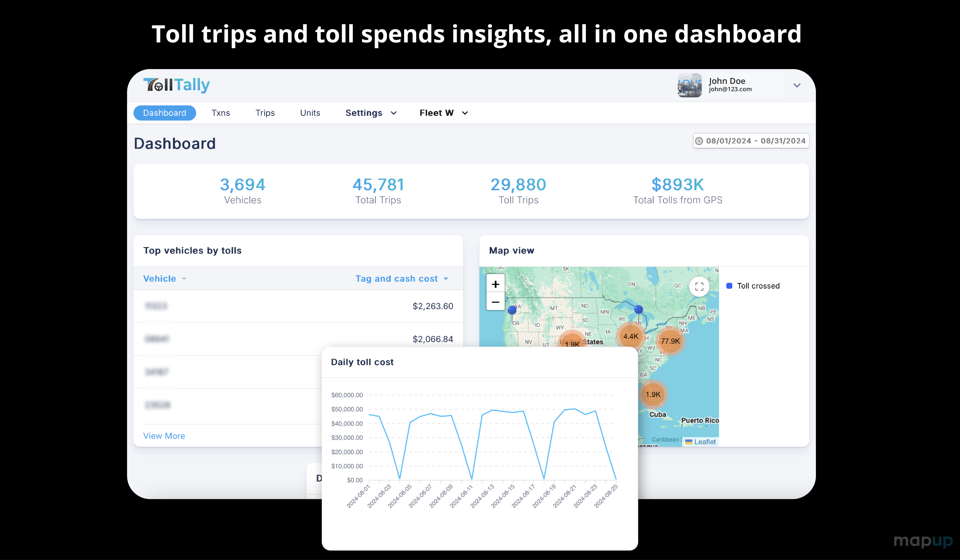The height and width of the screenshot is (560, 960).
Task: Open the map in fullscreen
Action: pyautogui.click(x=699, y=286)
